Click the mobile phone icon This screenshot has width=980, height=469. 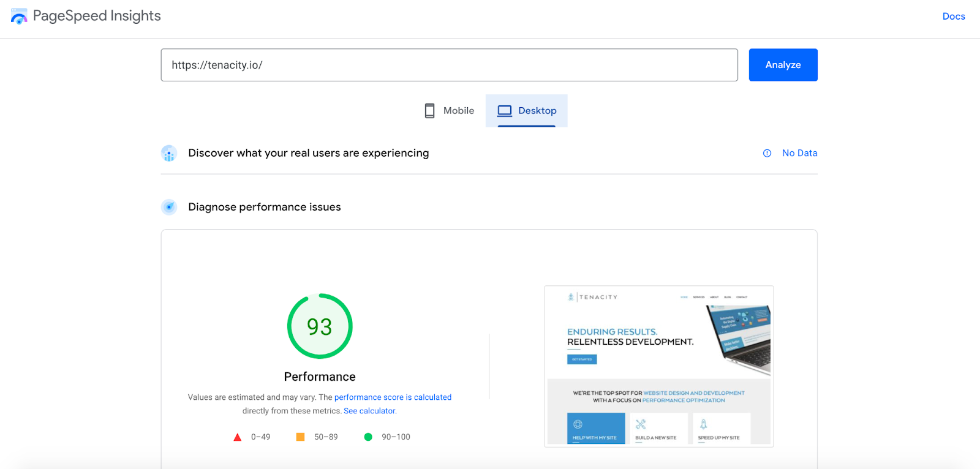click(430, 111)
